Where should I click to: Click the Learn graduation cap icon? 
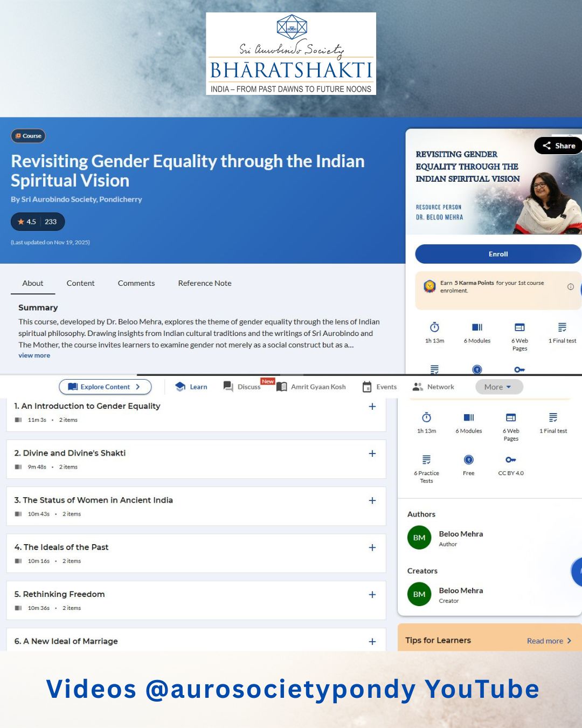click(181, 387)
